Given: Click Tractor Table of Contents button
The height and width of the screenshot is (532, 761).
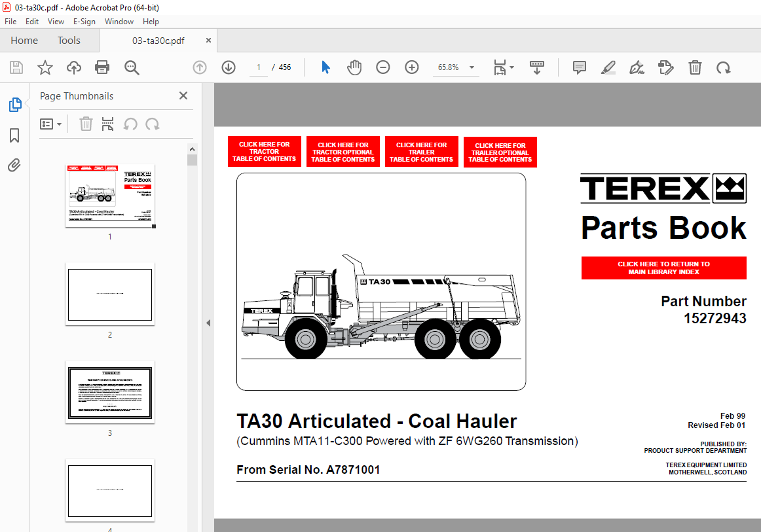Looking at the screenshot, I should [x=264, y=151].
